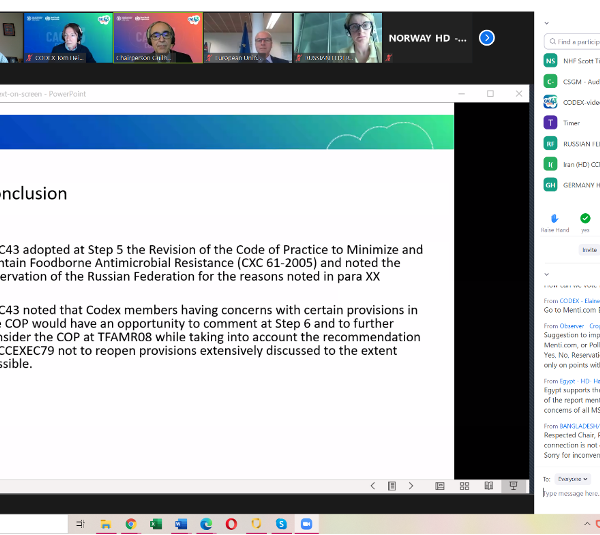The image size is (600, 535).
Task: Show next video participants arrow
Action: click(x=487, y=38)
